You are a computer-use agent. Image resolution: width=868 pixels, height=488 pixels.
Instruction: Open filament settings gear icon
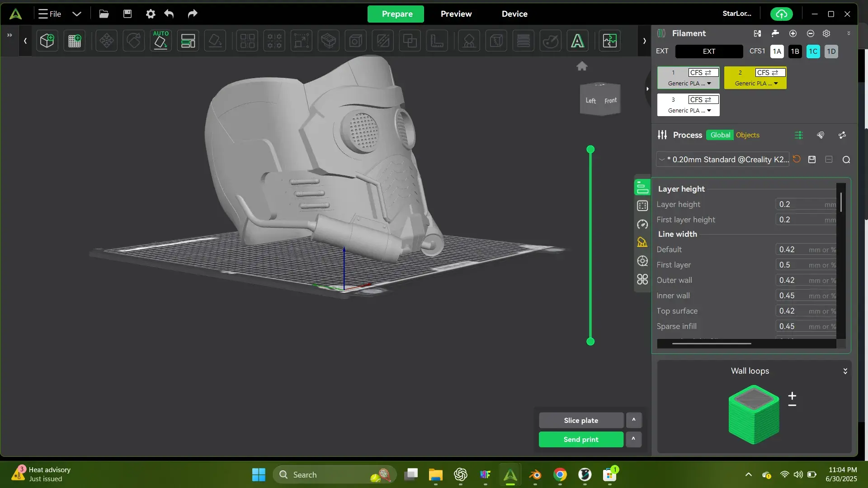[826, 33]
